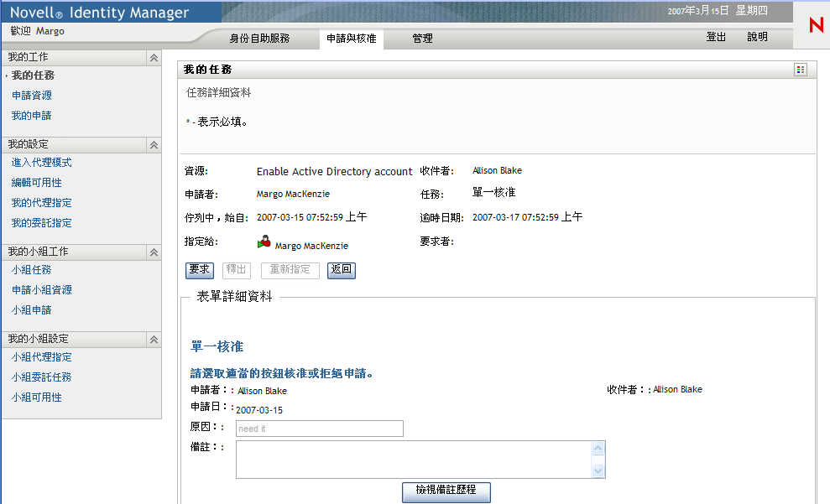830x504 pixels.
Task: Select the 申請與核准 tab
Action: [352, 38]
